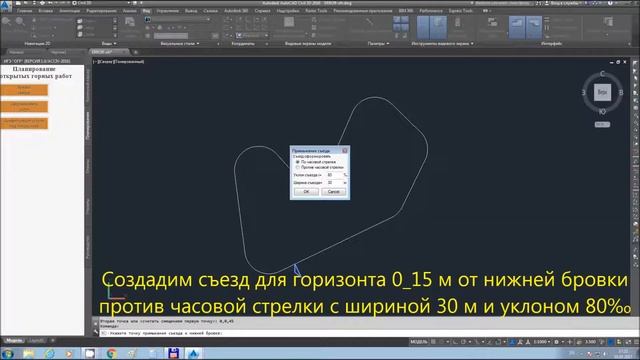
Task: Open the Главная ribbon tab
Action: [24, 11]
